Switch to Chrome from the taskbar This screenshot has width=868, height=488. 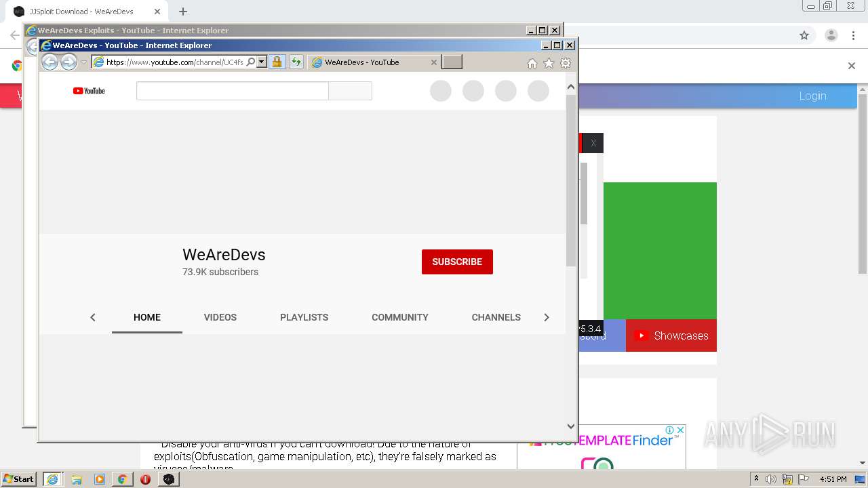click(x=122, y=479)
